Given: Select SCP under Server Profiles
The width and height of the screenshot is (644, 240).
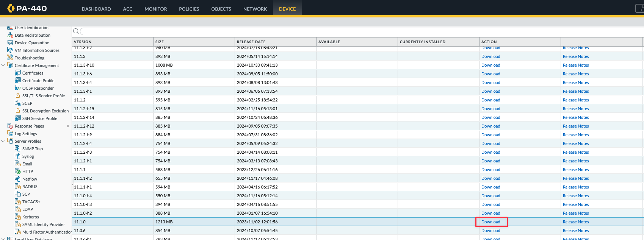Looking at the screenshot, I should 26,194.
